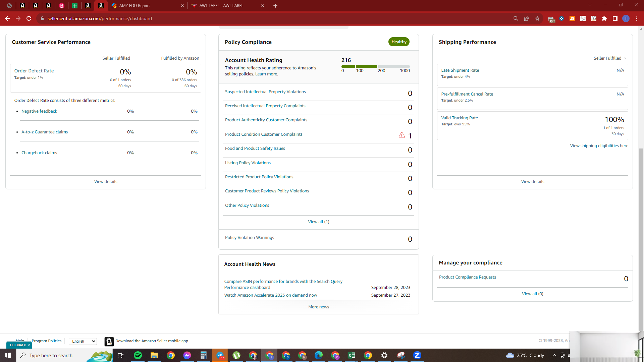644x362 pixels.
Task: Open View shipping eligibilities here
Action: click(599, 146)
